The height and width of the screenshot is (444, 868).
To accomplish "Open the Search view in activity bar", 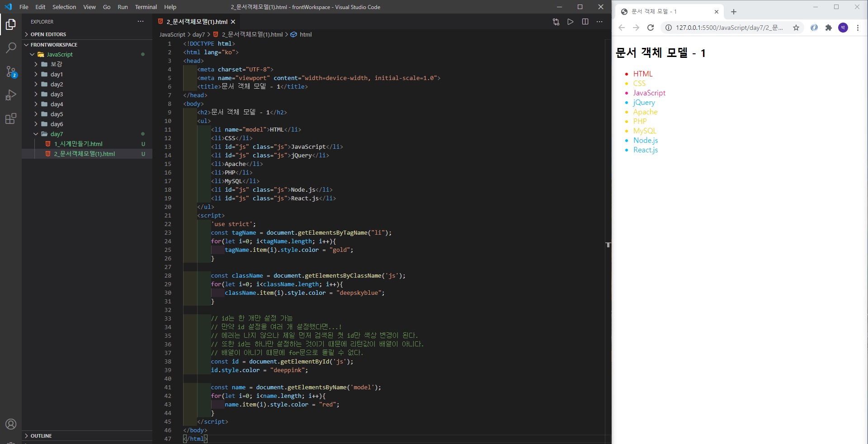I will tap(11, 47).
